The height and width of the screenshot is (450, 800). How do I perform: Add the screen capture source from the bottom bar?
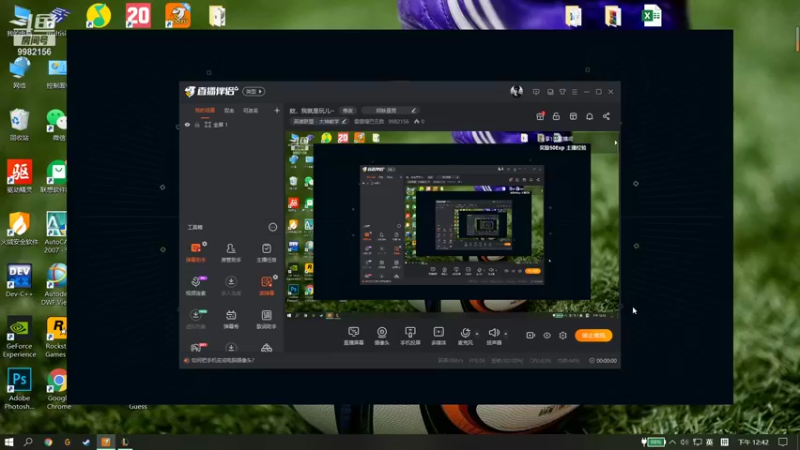coord(354,336)
